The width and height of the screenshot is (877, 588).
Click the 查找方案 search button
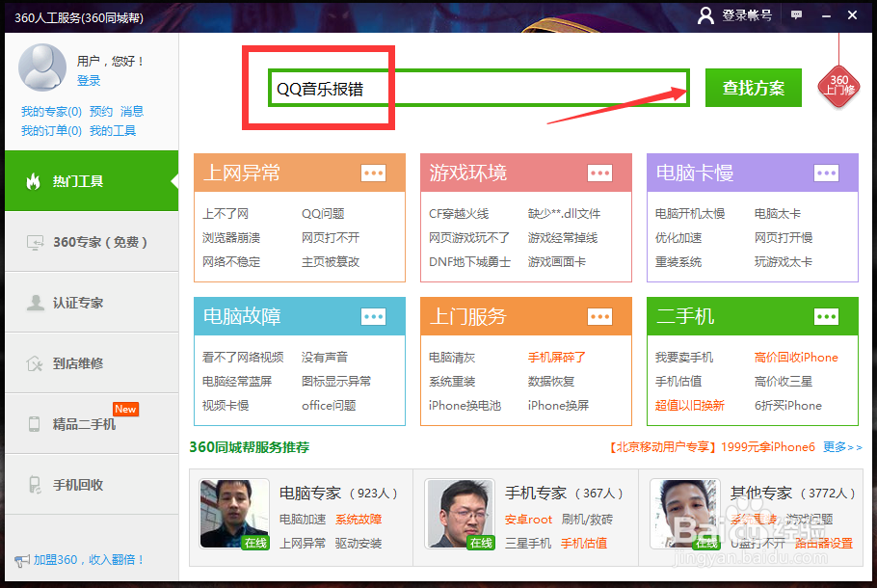pos(753,88)
